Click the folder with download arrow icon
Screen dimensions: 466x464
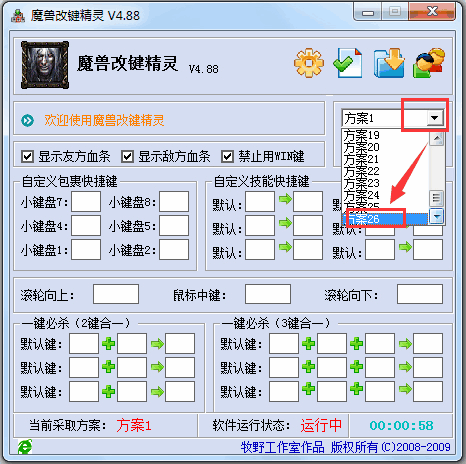pyautogui.click(x=389, y=63)
